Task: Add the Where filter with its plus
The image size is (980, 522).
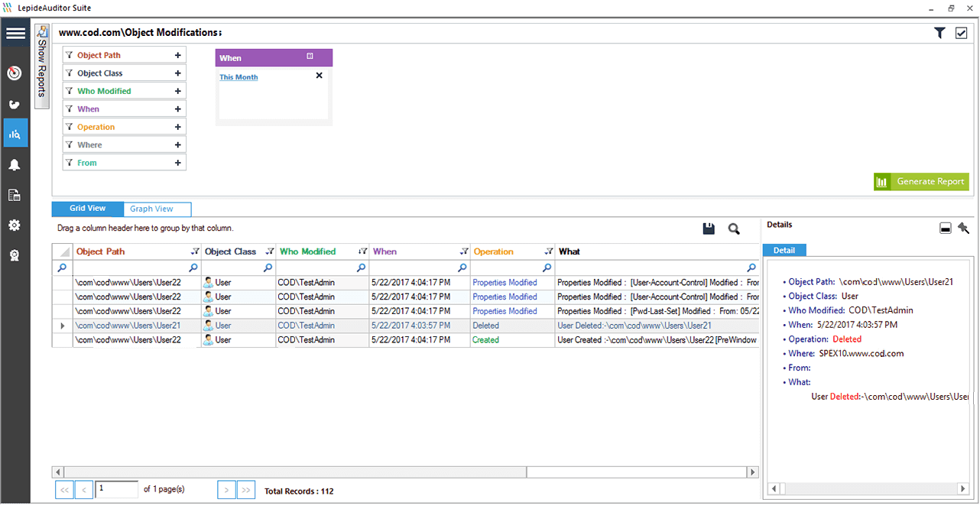Action: [177, 144]
